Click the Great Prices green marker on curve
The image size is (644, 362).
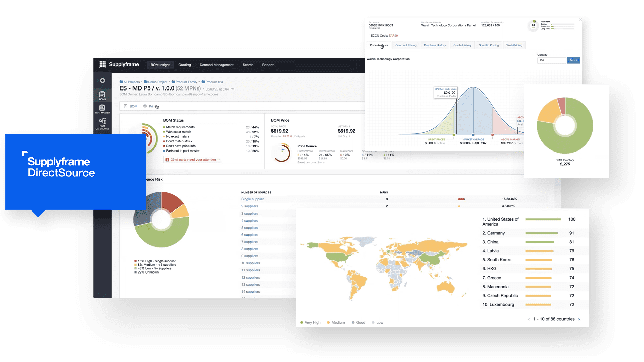pyautogui.click(x=454, y=135)
